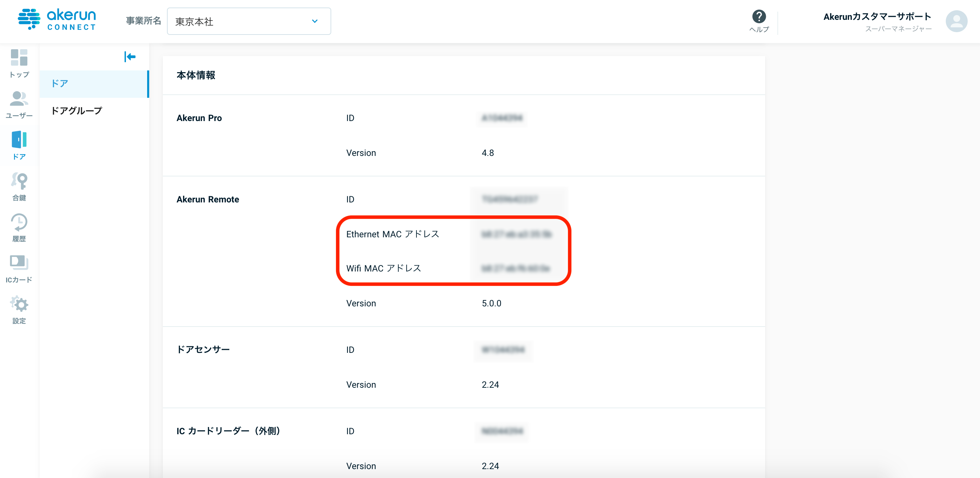This screenshot has height=478, width=980.
Task: Click the 本体情報 heading
Action: (196, 75)
